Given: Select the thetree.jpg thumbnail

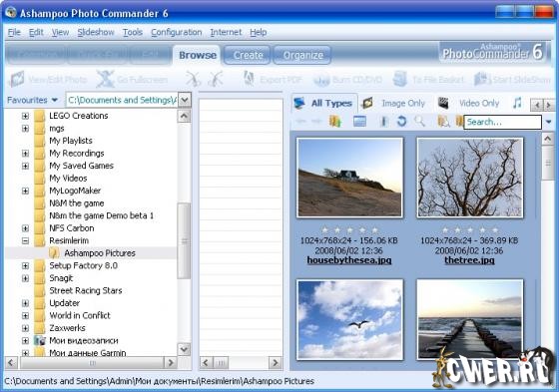Looking at the screenshot, I should point(470,178).
